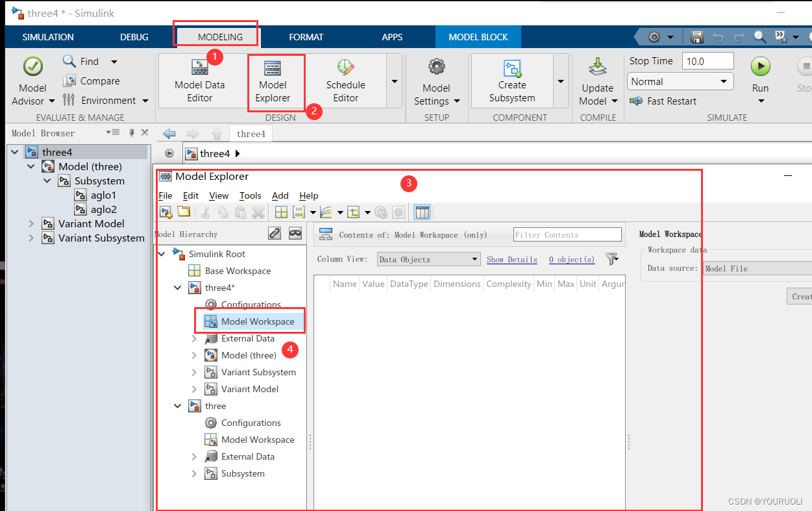
Task: Open the Run options dropdown arrow
Action: point(761,101)
